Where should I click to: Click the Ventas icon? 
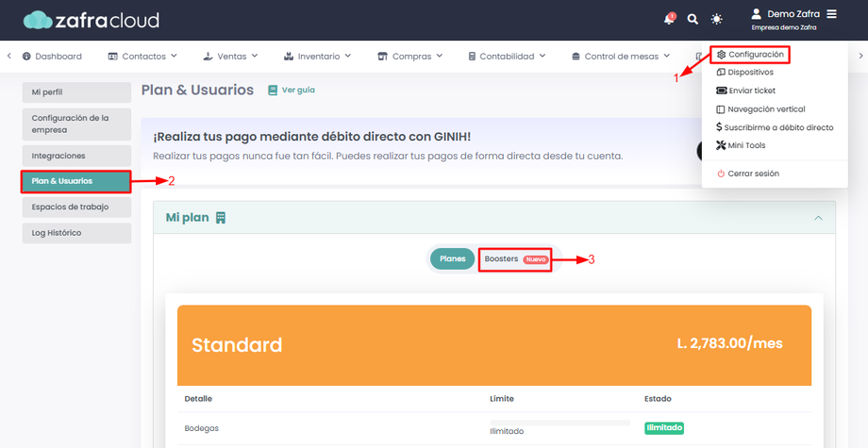(209, 56)
